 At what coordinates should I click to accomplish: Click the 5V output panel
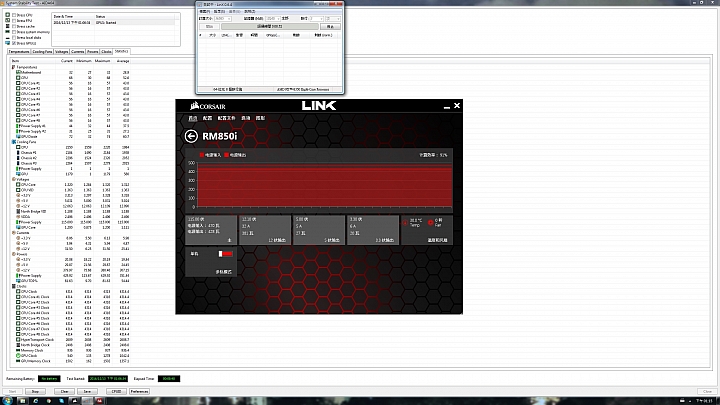(318, 230)
